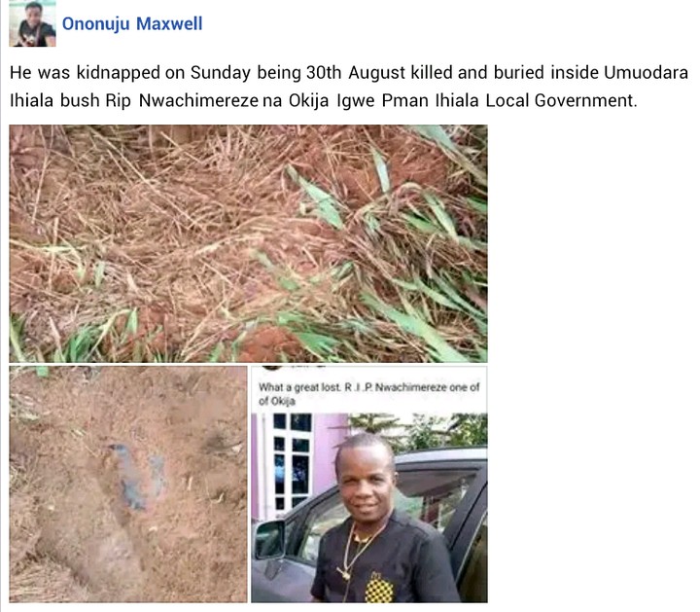Click 'Nwachimereze' in the main post text

[198, 100]
